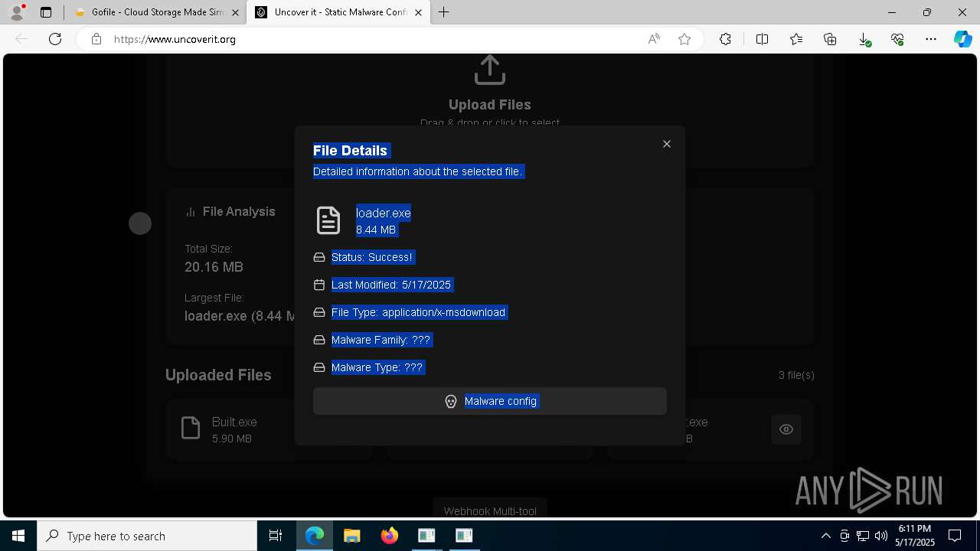Show hidden system tray icons

[x=825, y=536]
